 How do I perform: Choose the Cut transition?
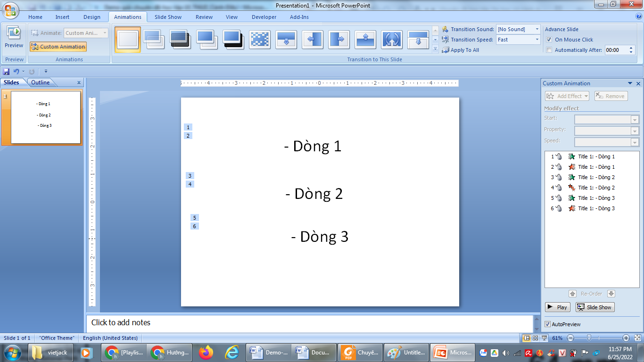pyautogui.click(x=207, y=40)
